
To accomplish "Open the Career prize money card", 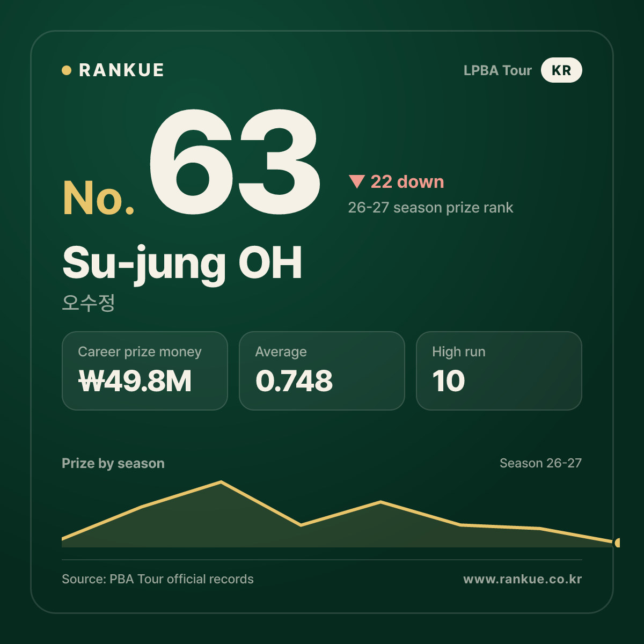I will (x=145, y=371).
